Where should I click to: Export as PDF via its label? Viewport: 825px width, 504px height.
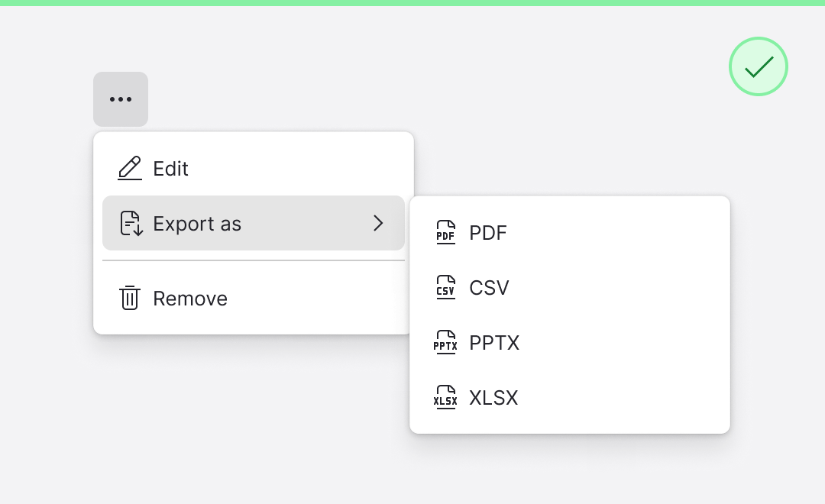coord(488,233)
